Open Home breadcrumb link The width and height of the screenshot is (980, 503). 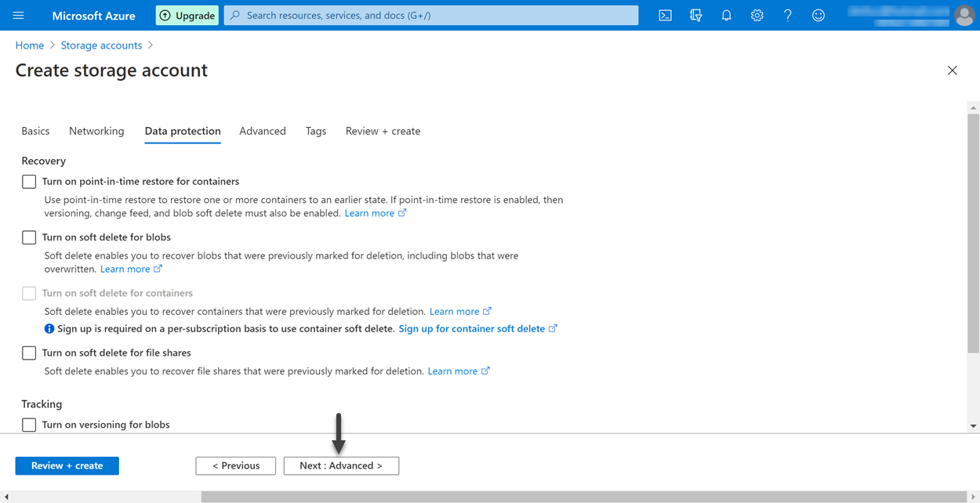[30, 45]
